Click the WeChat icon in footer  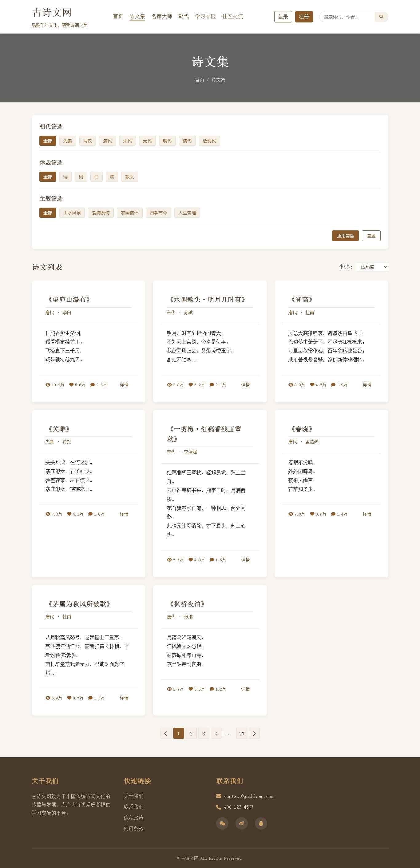pos(222,823)
